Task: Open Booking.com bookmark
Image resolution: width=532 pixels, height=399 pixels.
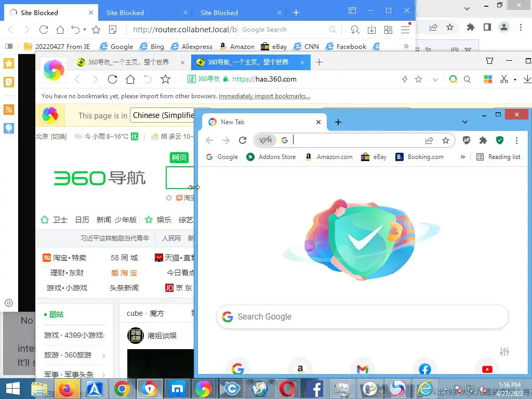Action: tap(420, 157)
